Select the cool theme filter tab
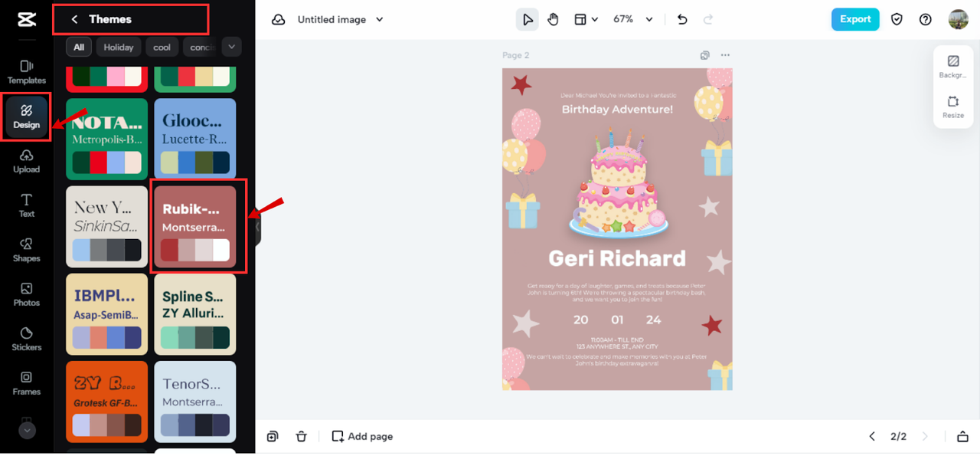The width and height of the screenshot is (980, 456). click(162, 47)
